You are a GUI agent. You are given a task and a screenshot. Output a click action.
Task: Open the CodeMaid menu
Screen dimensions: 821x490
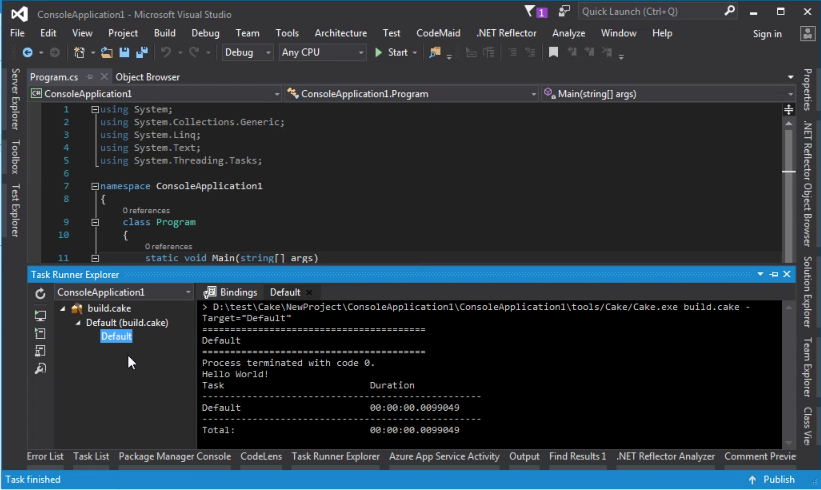tap(438, 33)
